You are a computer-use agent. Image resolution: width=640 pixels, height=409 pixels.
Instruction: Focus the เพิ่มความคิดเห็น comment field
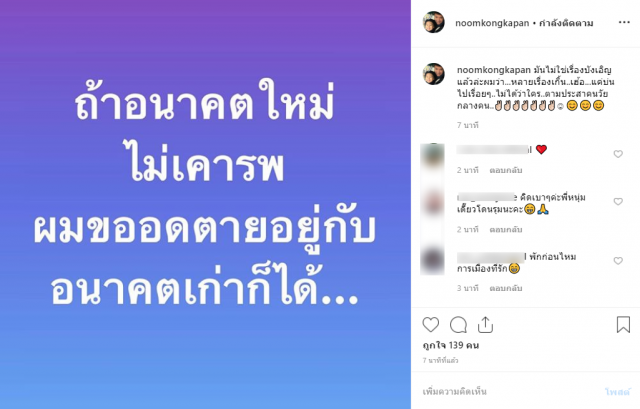pyautogui.click(x=510, y=391)
